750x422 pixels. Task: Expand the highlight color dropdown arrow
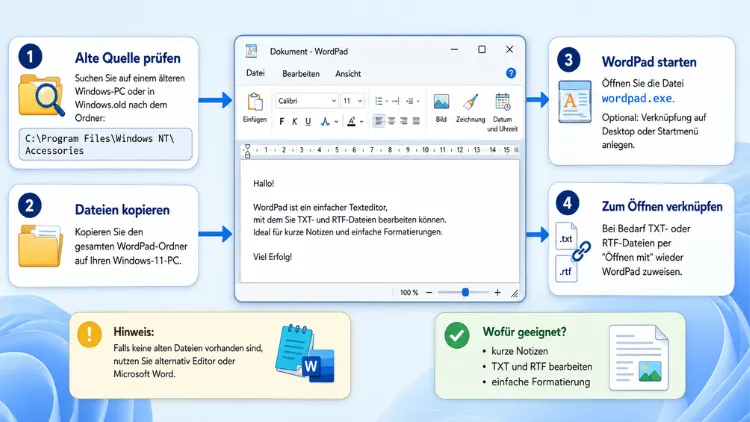(x=336, y=122)
